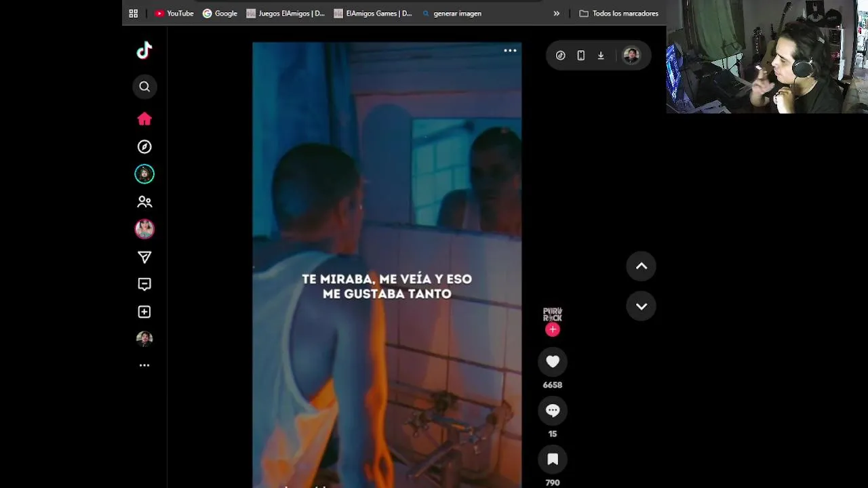Image resolution: width=868 pixels, height=488 pixels.
Task: Go to the previous video with the up arrow
Action: [x=642, y=266]
